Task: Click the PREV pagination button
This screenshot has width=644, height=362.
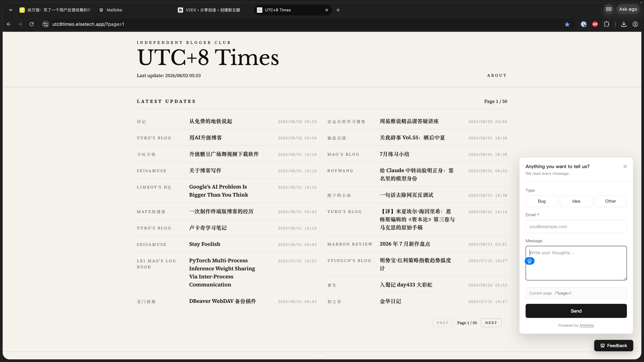Action: click(443, 323)
